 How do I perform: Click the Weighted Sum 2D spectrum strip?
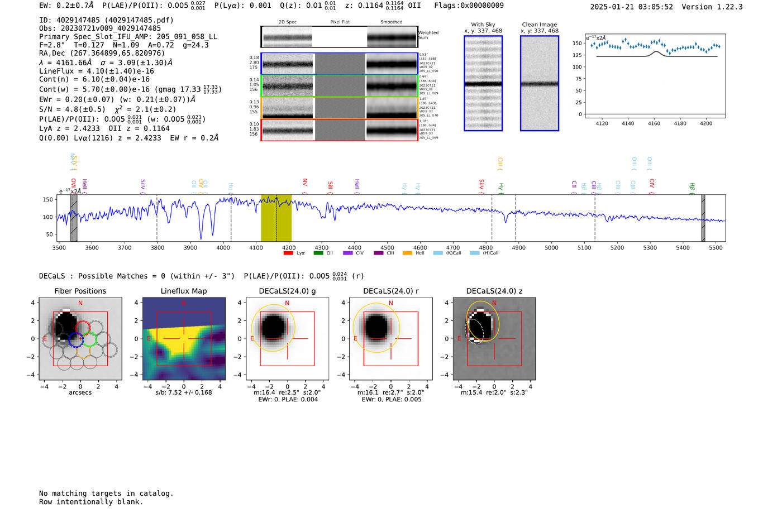pos(340,37)
